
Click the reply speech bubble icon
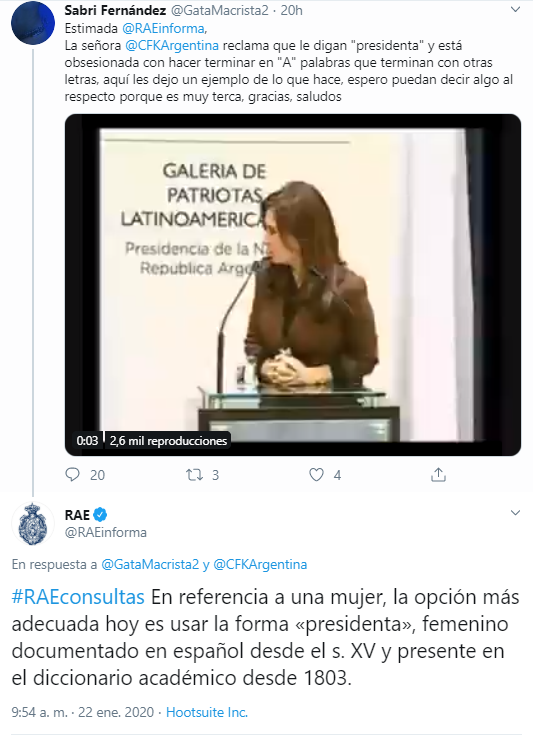(x=72, y=475)
